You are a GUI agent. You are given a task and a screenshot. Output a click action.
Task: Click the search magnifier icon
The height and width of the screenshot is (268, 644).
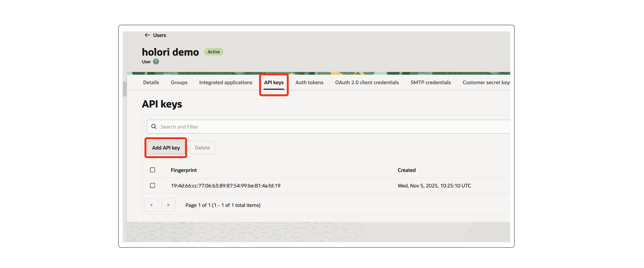(154, 127)
